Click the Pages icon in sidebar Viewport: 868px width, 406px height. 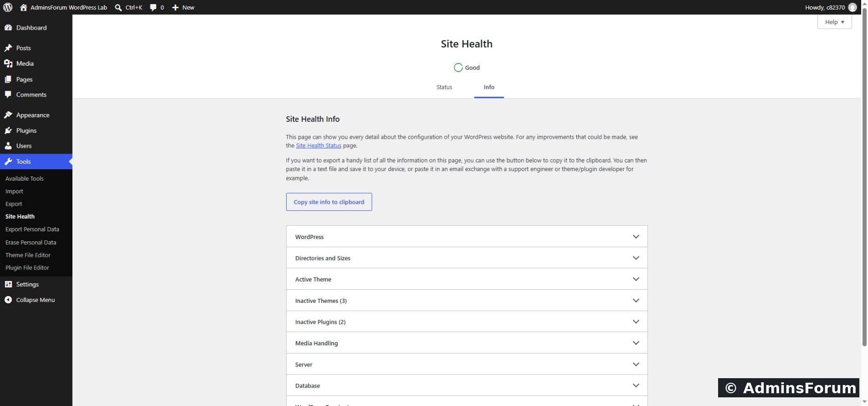(8, 79)
